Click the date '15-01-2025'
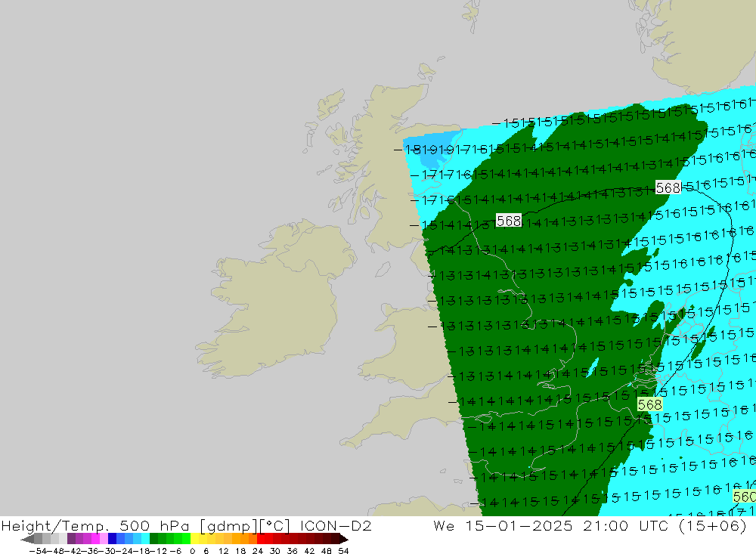756x554 pixels. pos(519,525)
